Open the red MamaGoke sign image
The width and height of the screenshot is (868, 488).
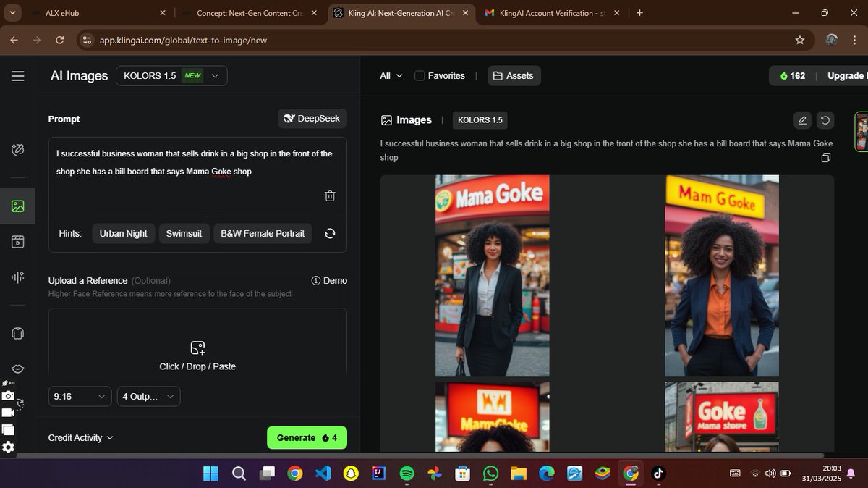coord(492,418)
